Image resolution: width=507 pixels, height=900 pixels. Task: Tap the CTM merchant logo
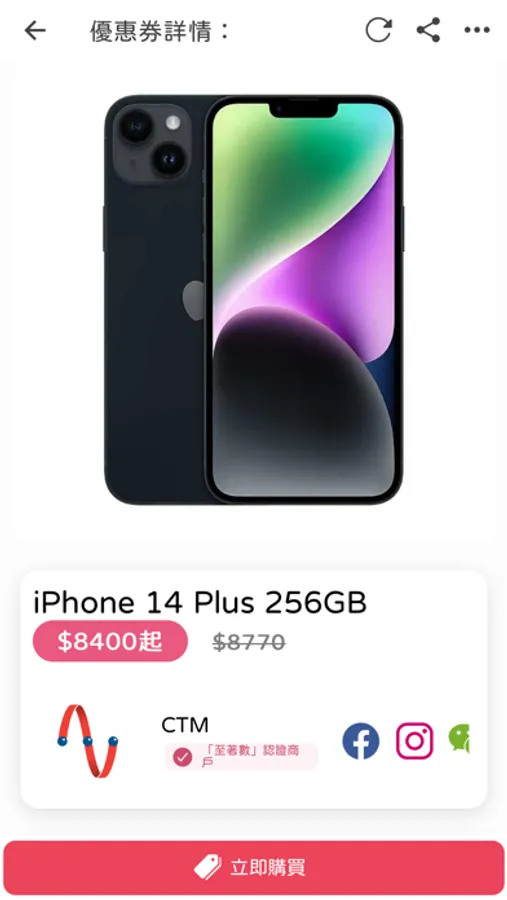88,740
